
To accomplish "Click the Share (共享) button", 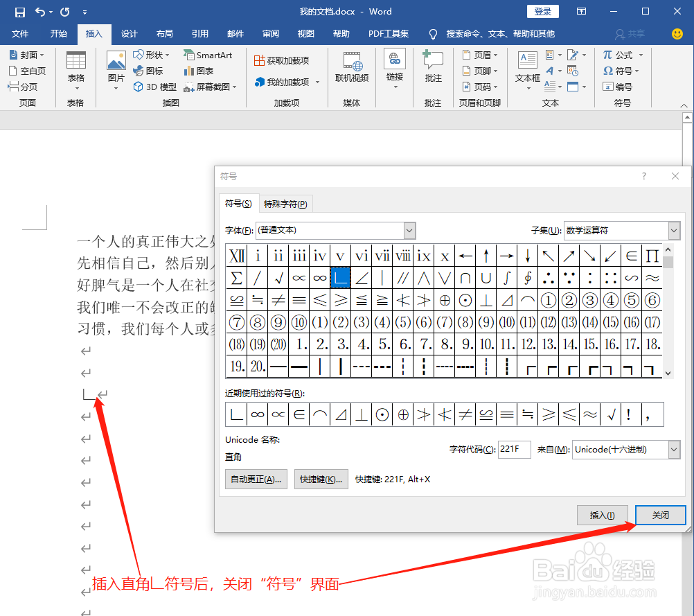I will pos(630,34).
